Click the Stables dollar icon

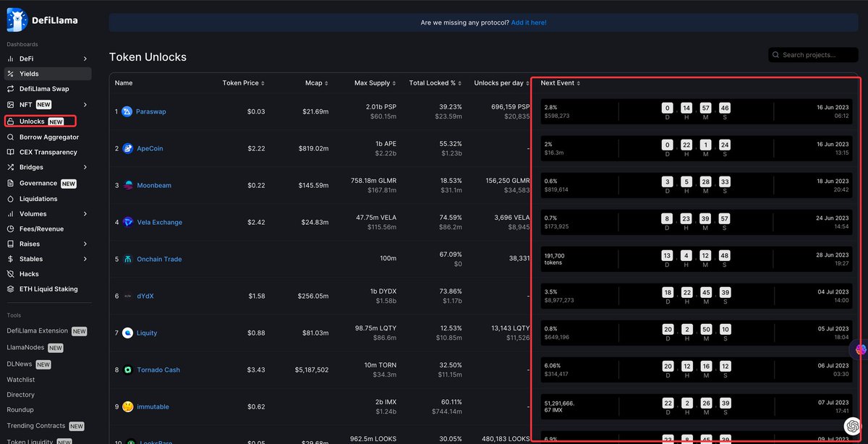[x=11, y=259]
